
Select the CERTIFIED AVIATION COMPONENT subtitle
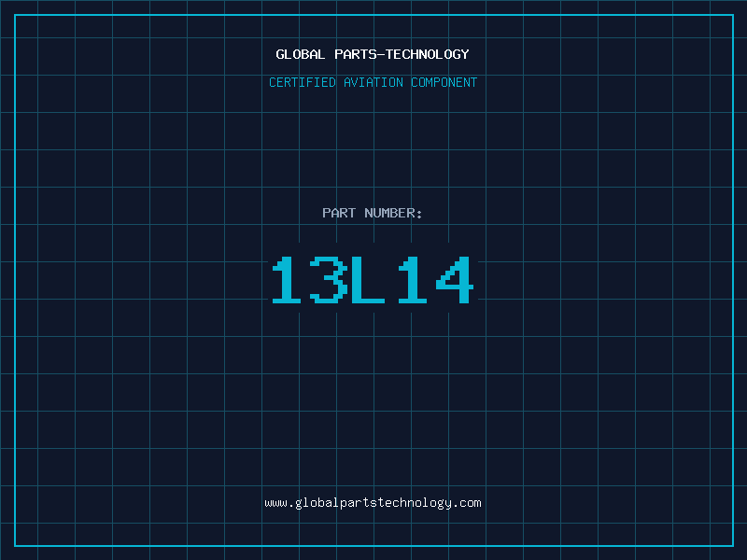pyautogui.click(x=373, y=82)
